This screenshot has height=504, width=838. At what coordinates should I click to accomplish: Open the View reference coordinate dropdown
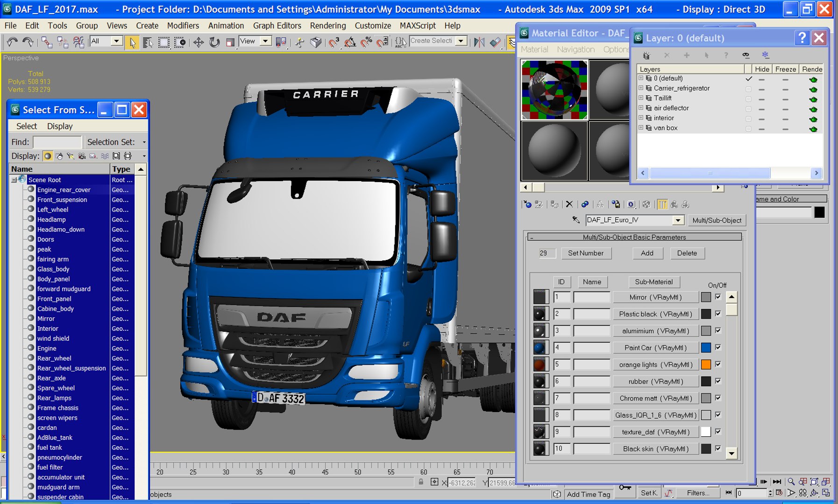[265, 41]
